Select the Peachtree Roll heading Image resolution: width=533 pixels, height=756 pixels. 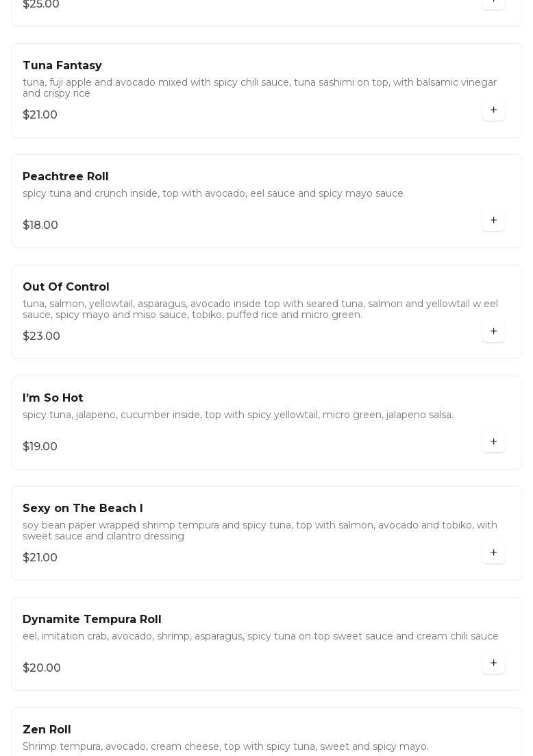pyautogui.click(x=66, y=177)
